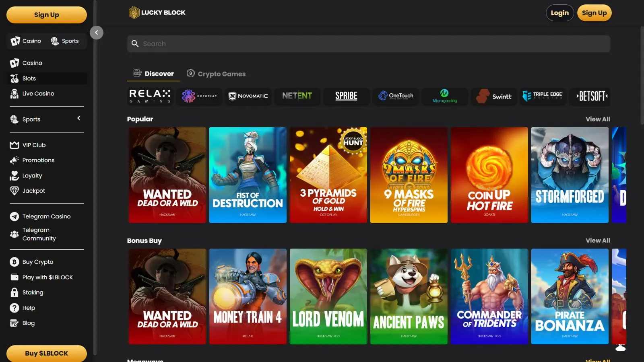This screenshot has width=644, height=362.
Task: Select the Buy Crypto bitcoin icon
Action: 14,262
